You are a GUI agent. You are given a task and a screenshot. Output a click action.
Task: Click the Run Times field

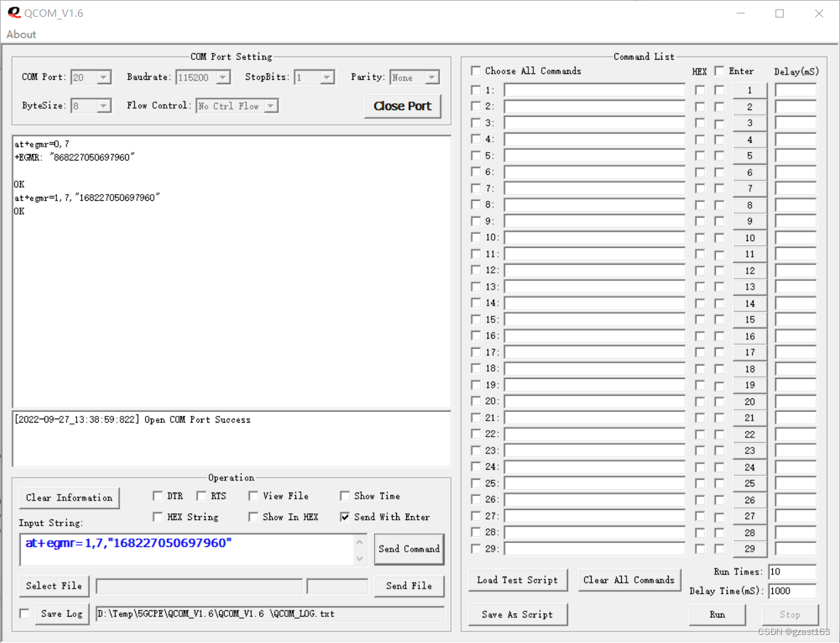(x=792, y=572)
